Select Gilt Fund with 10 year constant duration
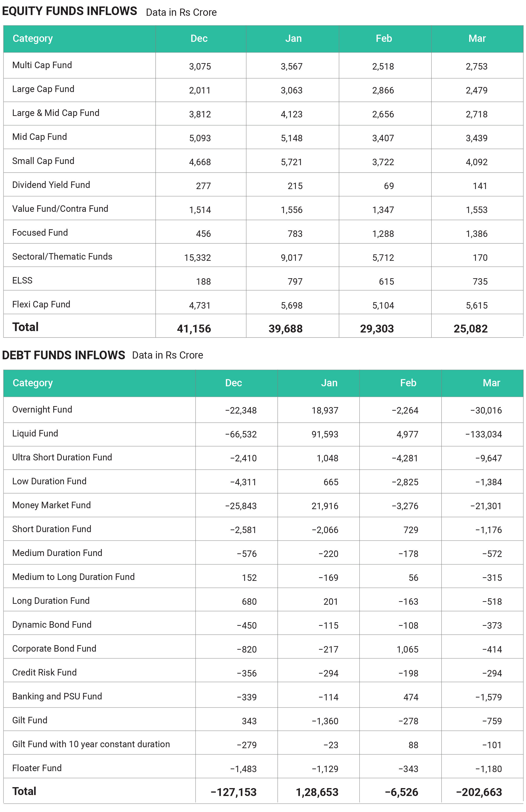The height and width of the screenshot is (812, 526). point(91,744)
